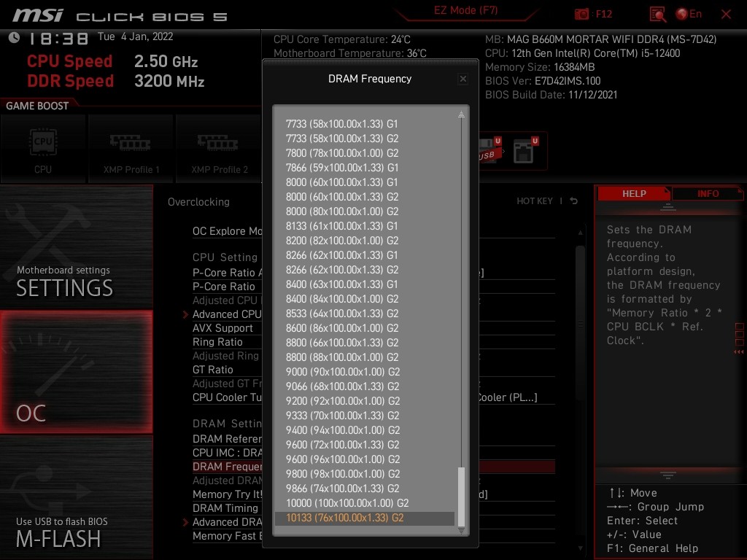The height and width of the screenshot is (560, 747).
Task: Click the DRAM Frequency list scrollbar thumb
Action: point(461,496)
